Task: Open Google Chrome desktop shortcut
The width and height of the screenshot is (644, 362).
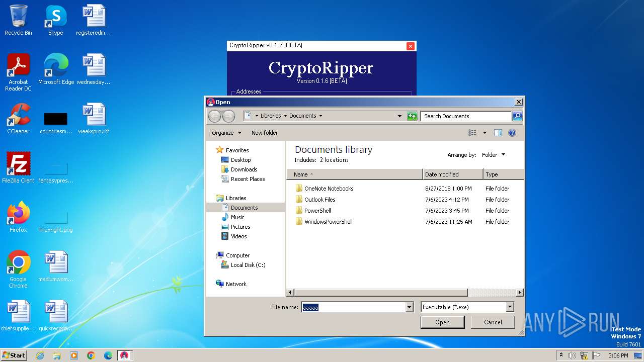Action: (18, 269)
